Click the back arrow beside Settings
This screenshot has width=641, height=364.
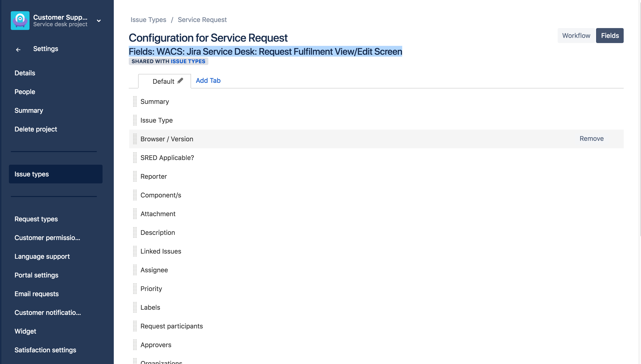[x=18, y=50]
